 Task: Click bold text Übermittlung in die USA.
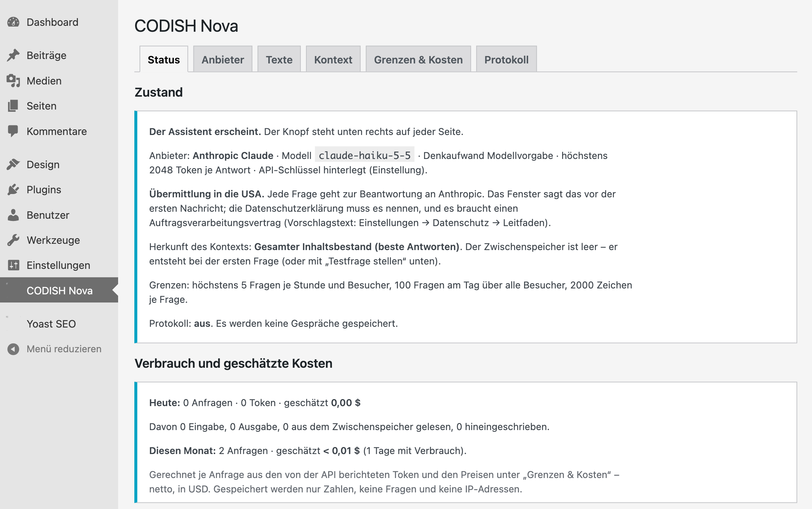tap(207, 194)
